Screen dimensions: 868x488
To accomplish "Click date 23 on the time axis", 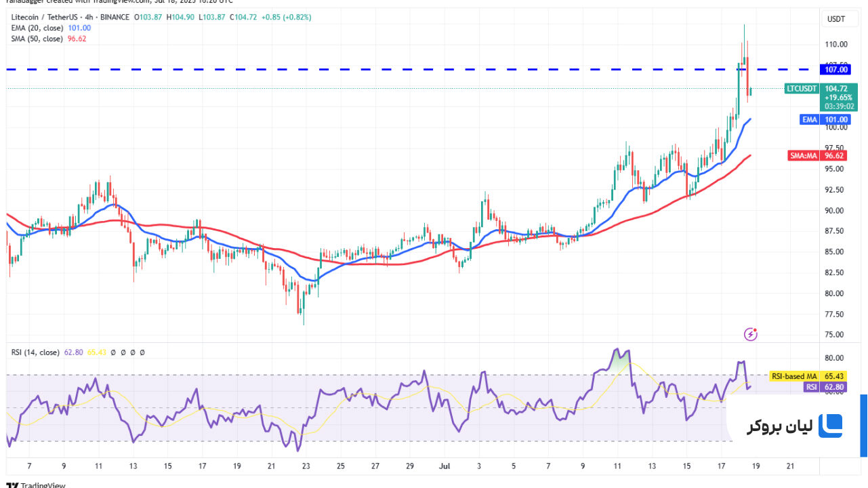I will [x=306, y=466].
